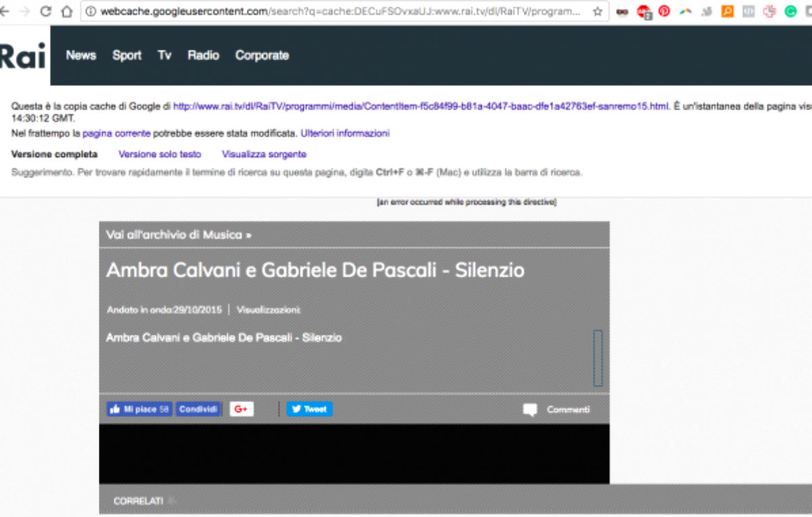Open the Adblock Plus extension icon

click(x=644, y=12)
